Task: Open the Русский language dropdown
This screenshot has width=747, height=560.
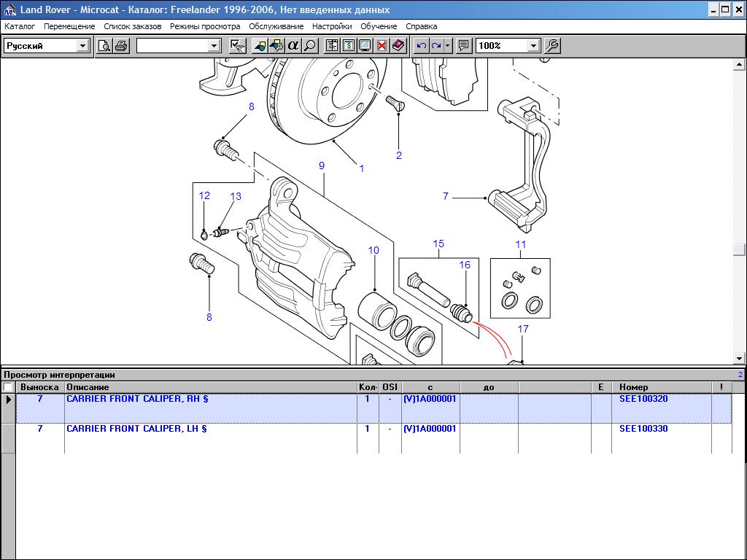Action: (83, 46)
